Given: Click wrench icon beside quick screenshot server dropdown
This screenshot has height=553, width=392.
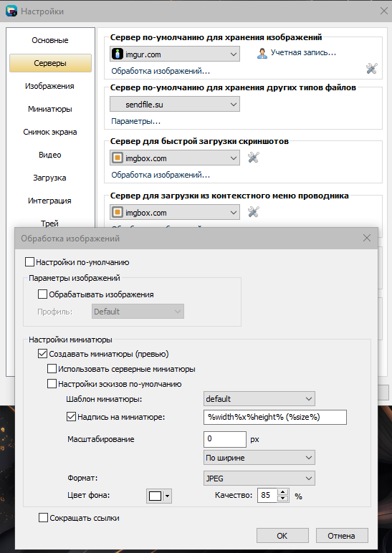Looking at the screenshot, I should (x=254, y=158).
